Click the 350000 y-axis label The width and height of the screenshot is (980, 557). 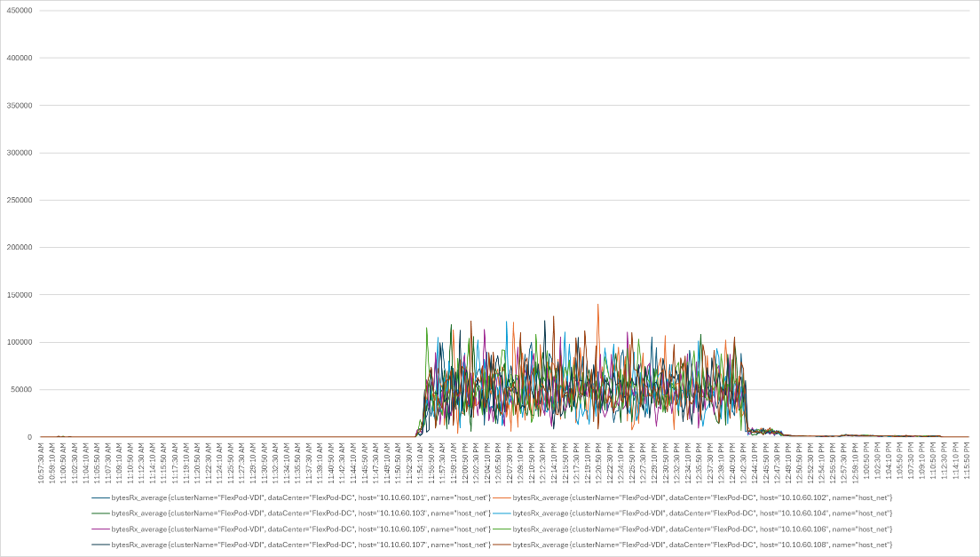tap(19, 106)
